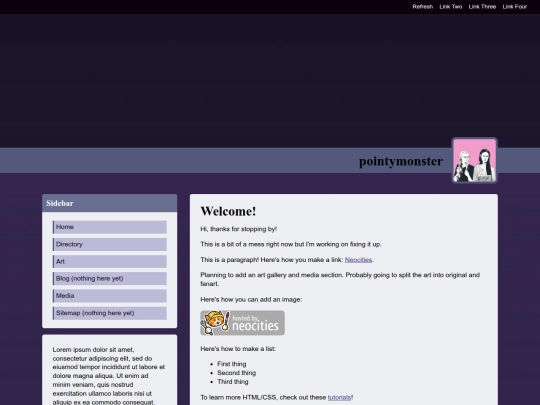Open Link Three in top navigation
The width and height of the screenshot is (540, 405).
tap(482, 7)
